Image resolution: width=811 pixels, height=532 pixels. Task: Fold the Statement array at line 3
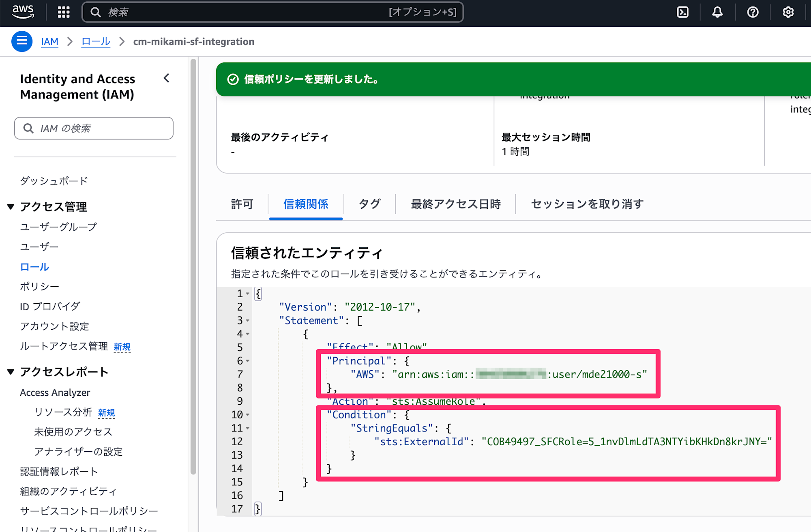(247, 321)
